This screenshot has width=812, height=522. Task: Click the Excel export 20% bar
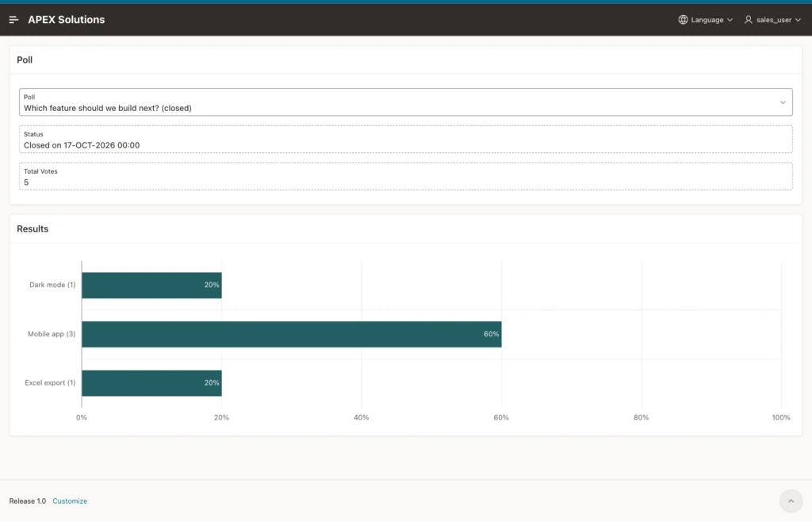(x=151, y=383)
